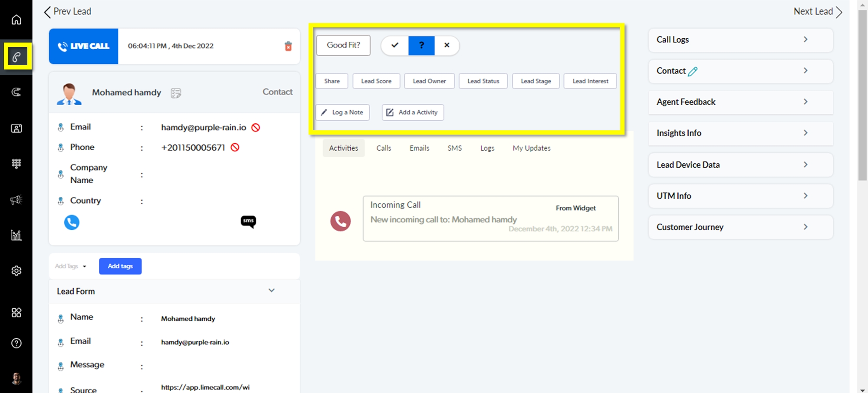Open the Add Tags dropdown

(71, 266)
